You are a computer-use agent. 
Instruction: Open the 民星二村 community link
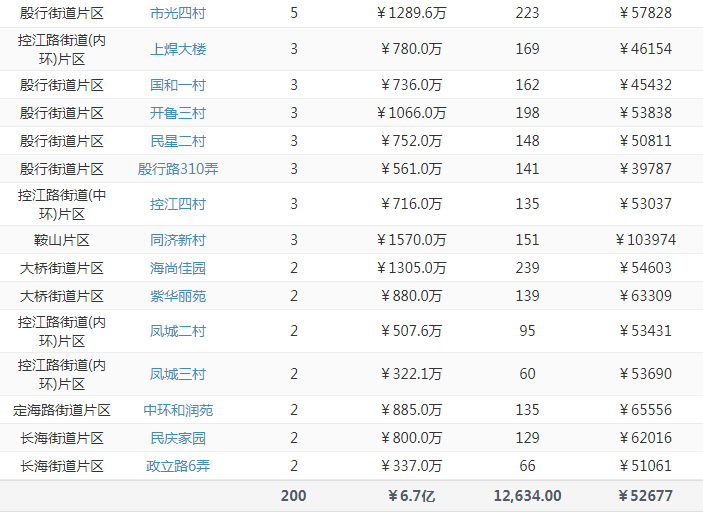pos(178,141)
